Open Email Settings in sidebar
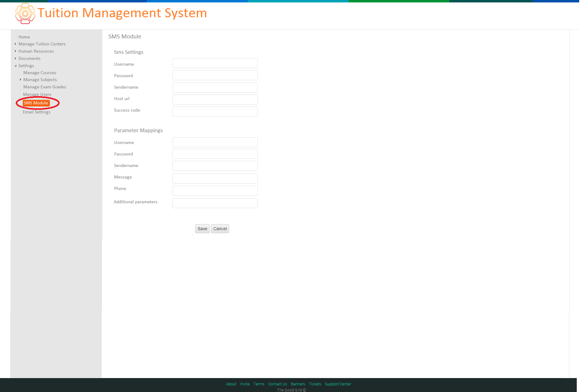 pyautogui.click(x=37, y=112)
